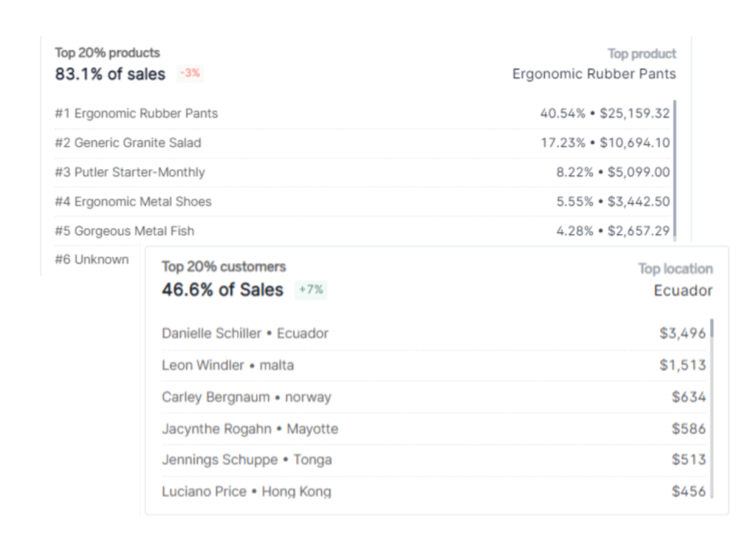
Task: Open the Luciano Price customer entry
Action: [247, 491]
